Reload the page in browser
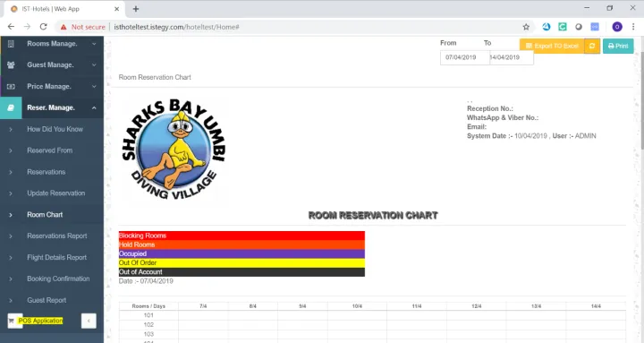Image resolution: width=644 pixels, height=343 pixels. [x=43, y=27]
